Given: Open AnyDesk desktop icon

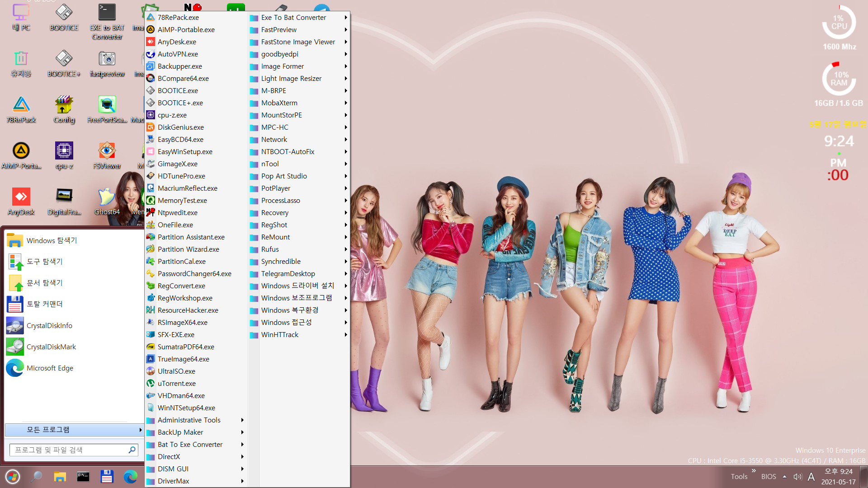Looking at the screenshot, I should tap(21, 202).
